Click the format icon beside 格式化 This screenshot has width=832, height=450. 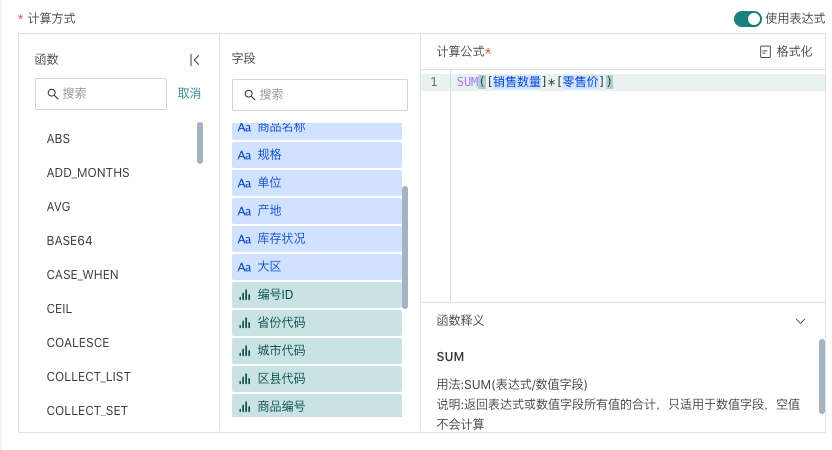pyautogui.click(x=765, y=52)
